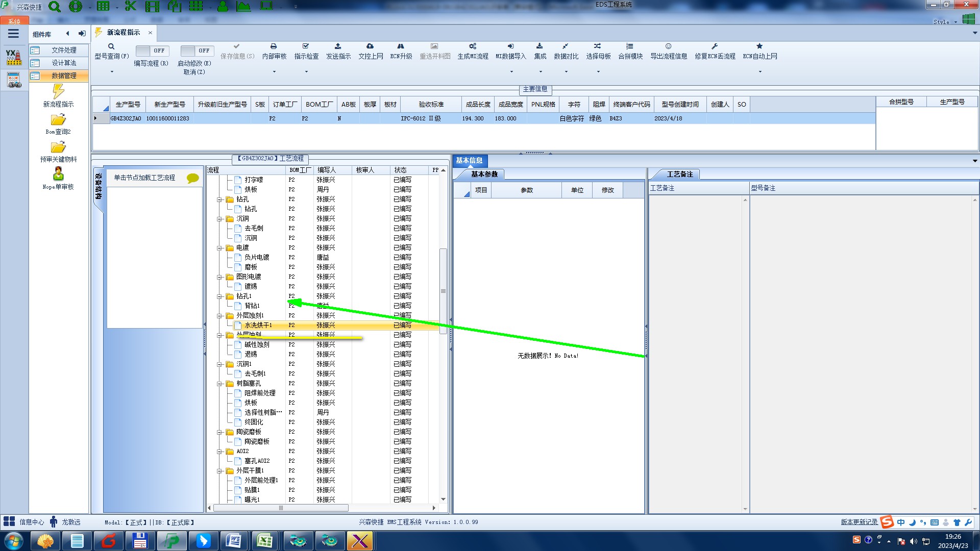
Task: Open Nope单审核 user shortcut
Action: (x=58, y=178)
